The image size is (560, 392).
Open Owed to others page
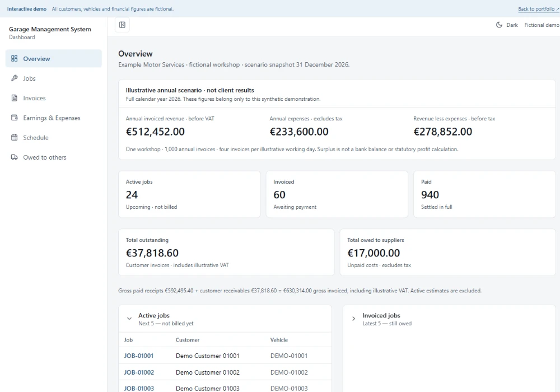point(54,157)
